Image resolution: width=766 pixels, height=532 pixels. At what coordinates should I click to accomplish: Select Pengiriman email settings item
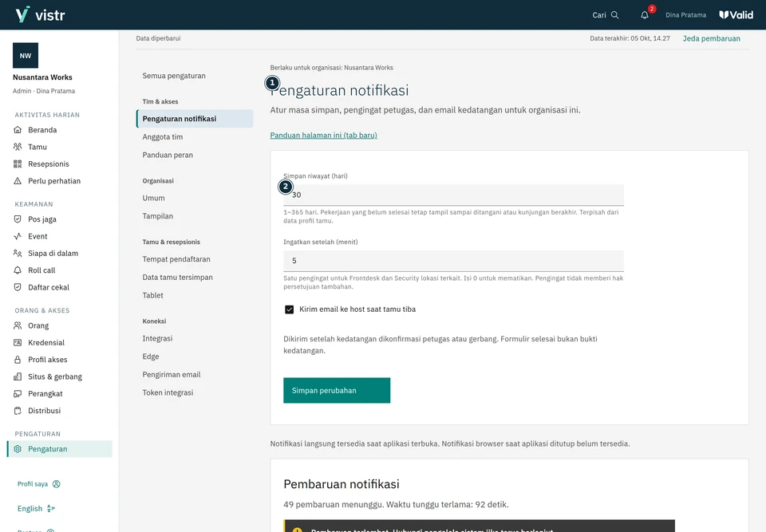[172, 375]
